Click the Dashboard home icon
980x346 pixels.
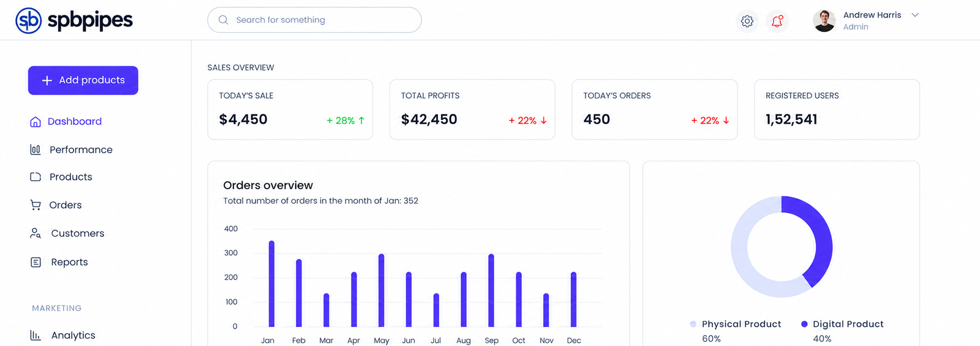coord(36,122)
